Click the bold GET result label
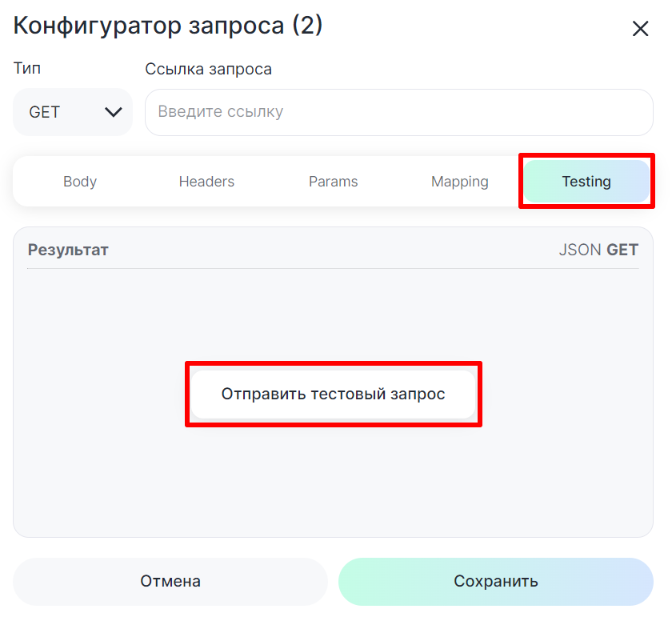Screen dimensions: 672x625 [x=622, y=250]
